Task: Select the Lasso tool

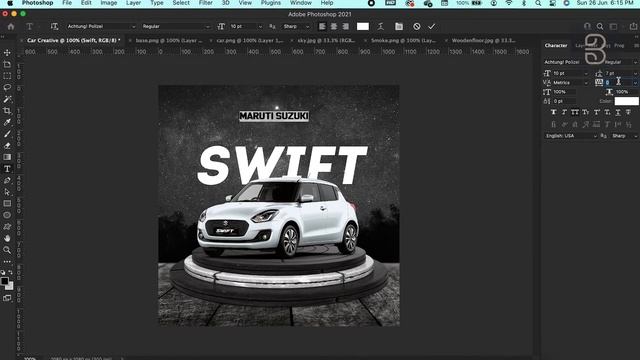Action: [x=7, y=87]
